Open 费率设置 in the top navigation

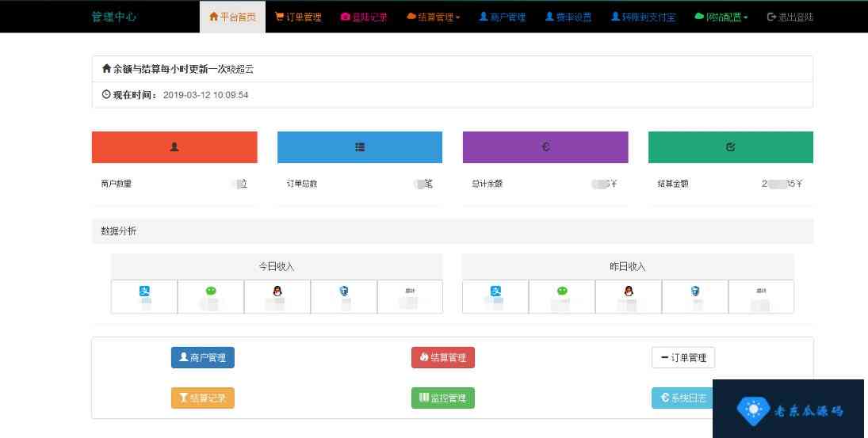pos(568,17)
